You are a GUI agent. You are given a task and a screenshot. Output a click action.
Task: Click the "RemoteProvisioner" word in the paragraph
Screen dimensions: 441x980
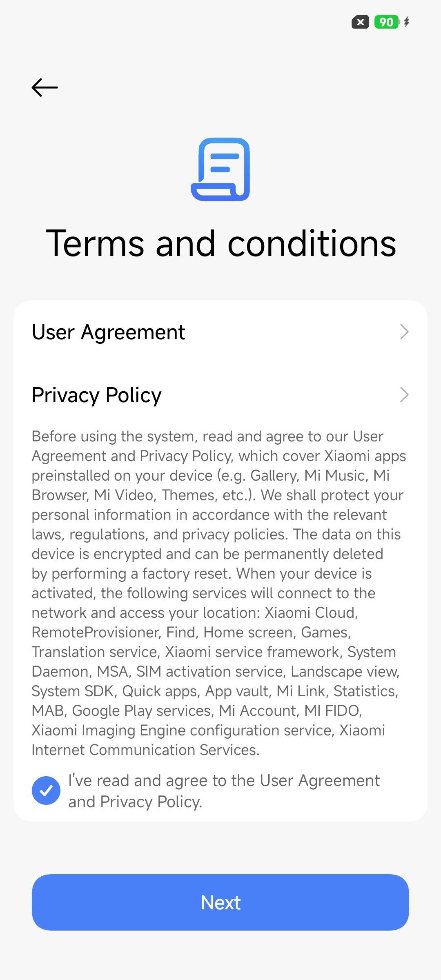tap(96, 632)
